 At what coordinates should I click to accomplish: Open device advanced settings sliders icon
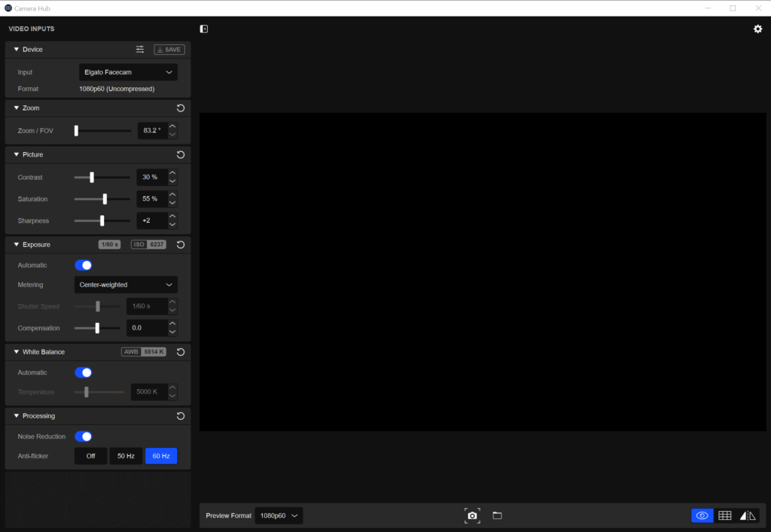(x=140, y=49)
